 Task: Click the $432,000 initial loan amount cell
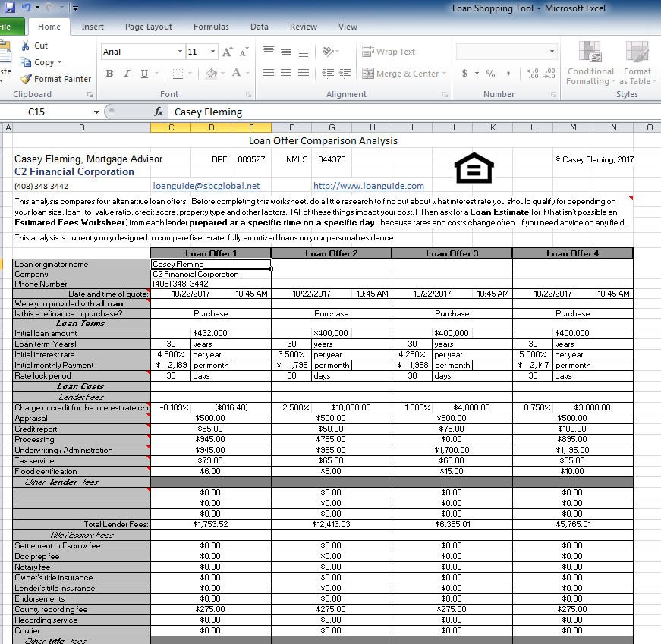click(x=210, y=333)
